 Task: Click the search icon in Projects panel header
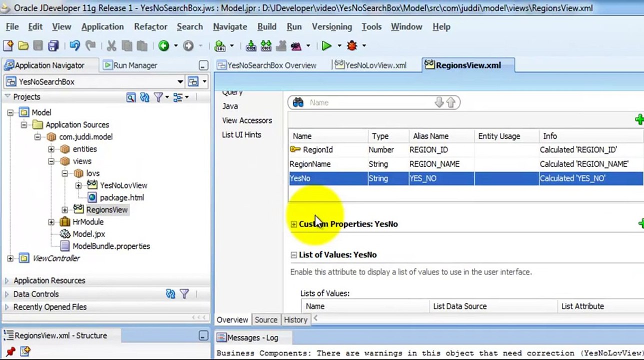(131, 97)
